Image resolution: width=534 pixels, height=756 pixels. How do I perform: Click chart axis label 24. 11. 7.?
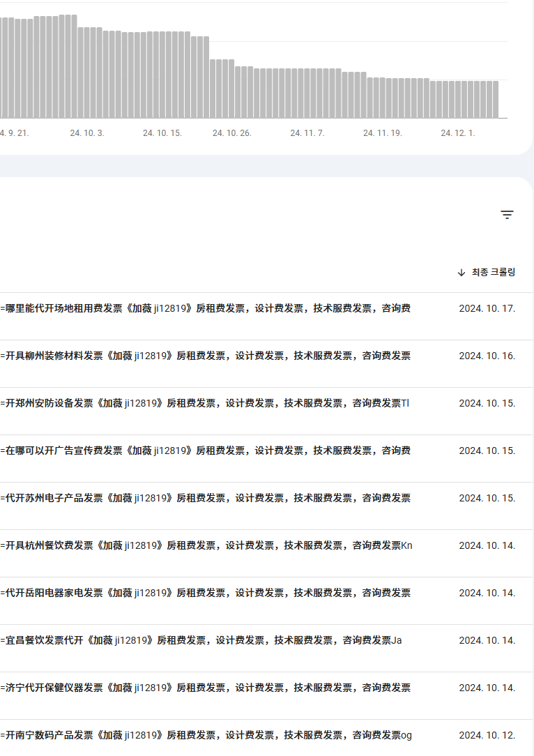(x=307, y=133)
